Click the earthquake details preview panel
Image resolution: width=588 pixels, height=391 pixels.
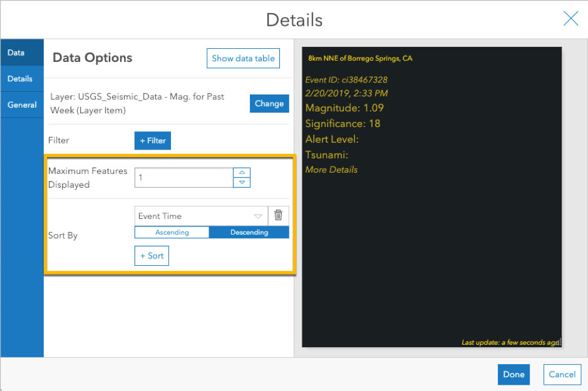[431, 250]
